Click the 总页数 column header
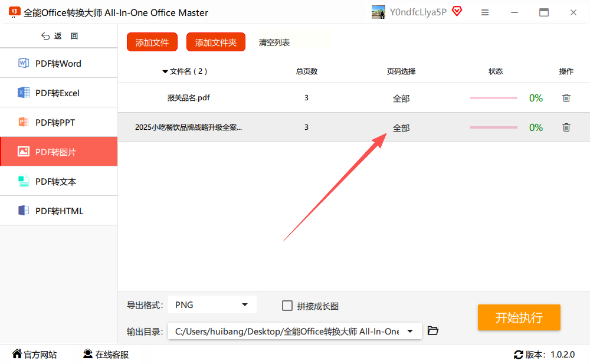Viewport: 590px width, 364px height. (x=307, y=71)
